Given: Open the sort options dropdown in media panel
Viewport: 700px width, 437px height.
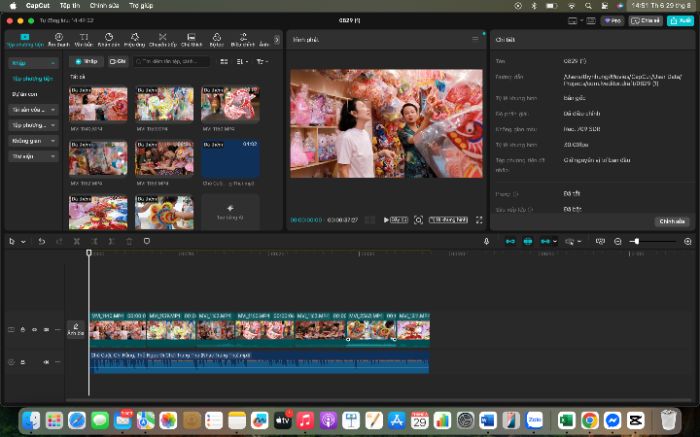Looking at the screenshot, I should pyautogui.click(x=262, y=61).
